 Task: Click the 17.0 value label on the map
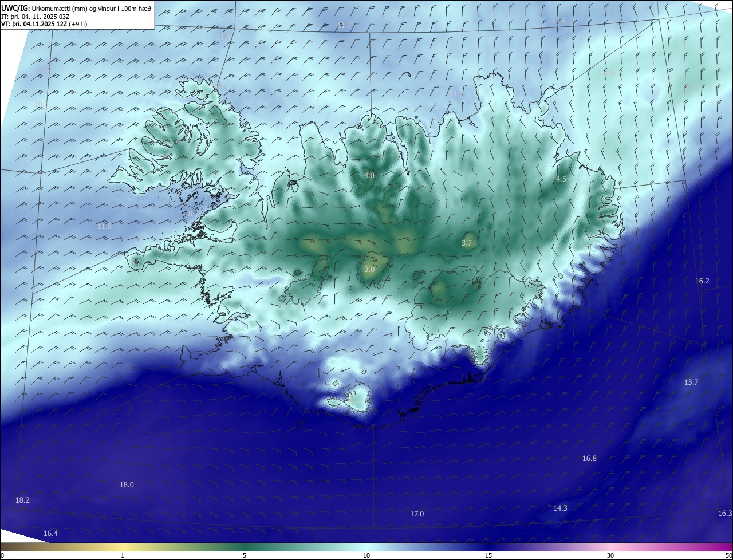pyautogui.click(x=417, y=514)
